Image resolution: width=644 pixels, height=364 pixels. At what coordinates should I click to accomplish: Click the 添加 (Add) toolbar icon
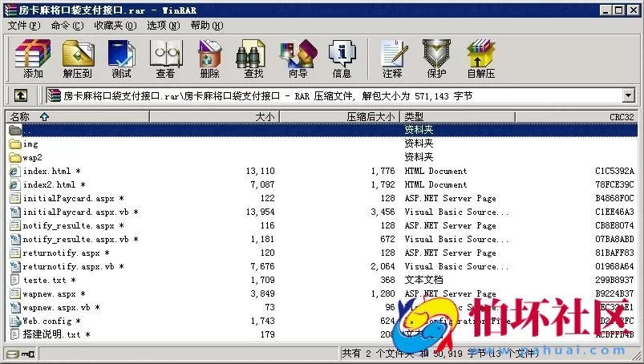[x=33, y=54]
